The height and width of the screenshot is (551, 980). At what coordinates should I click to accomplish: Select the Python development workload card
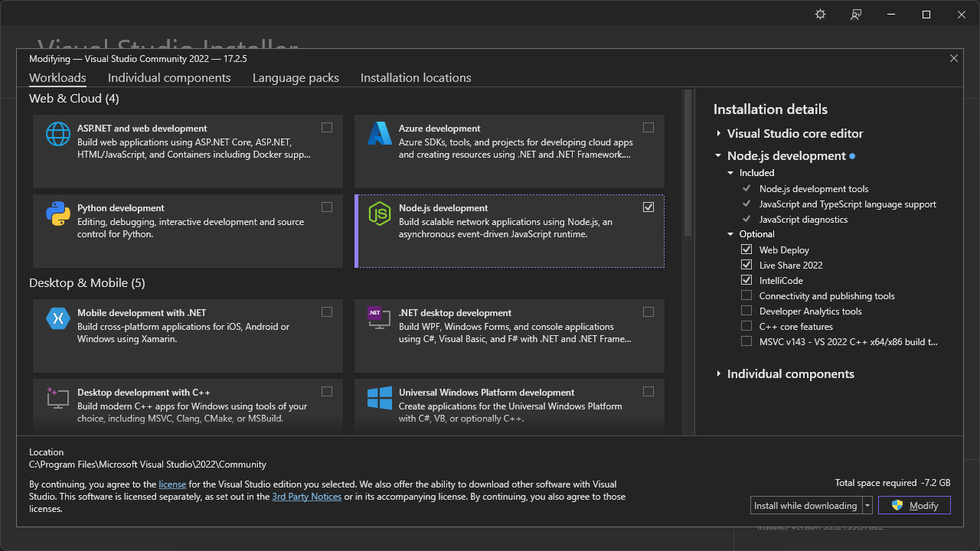coord(188,231)
